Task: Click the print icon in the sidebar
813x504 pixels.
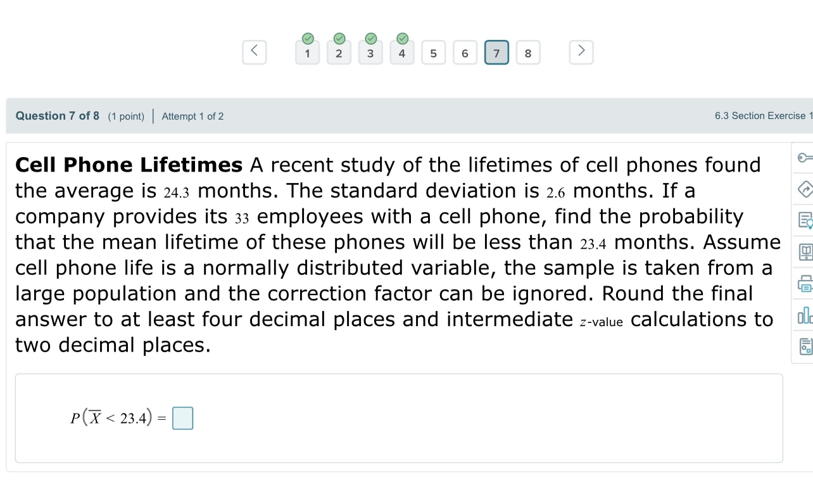Action: tap(806, 284)
